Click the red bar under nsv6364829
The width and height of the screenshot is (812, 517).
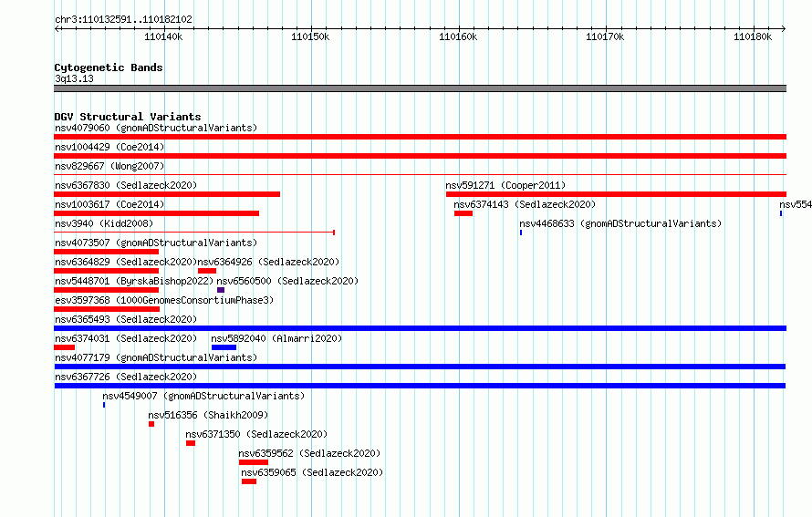[x=106, y=271]
